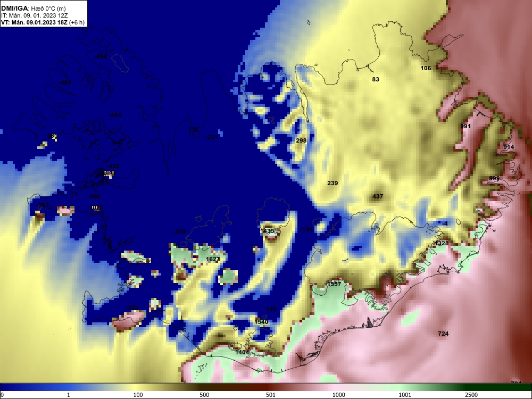532x399 pixels.
Task: Click the 'DMI/IGA: Hæð 0°C (m)' title text
Action: [x=33, y=9]
